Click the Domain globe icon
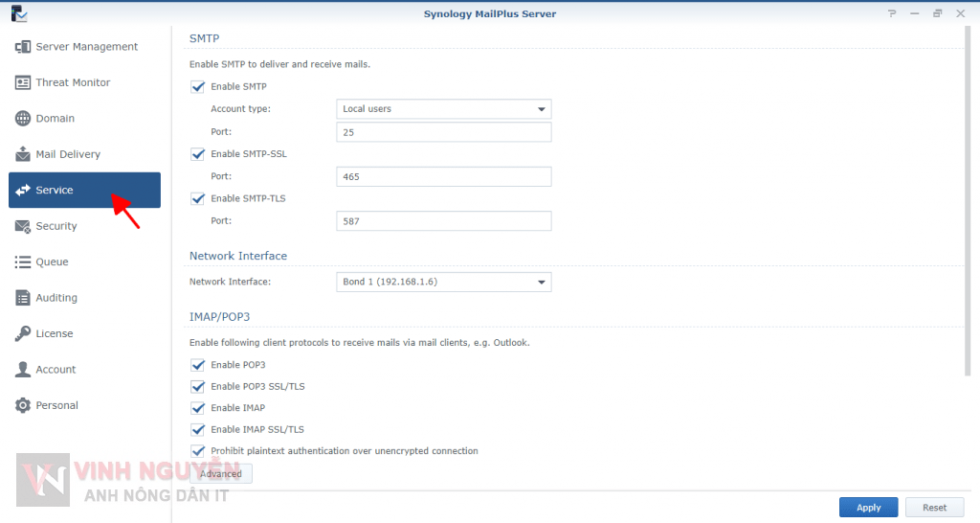This screenshot has height=523, width=980. pyautogui.click(x=23, y=119)
